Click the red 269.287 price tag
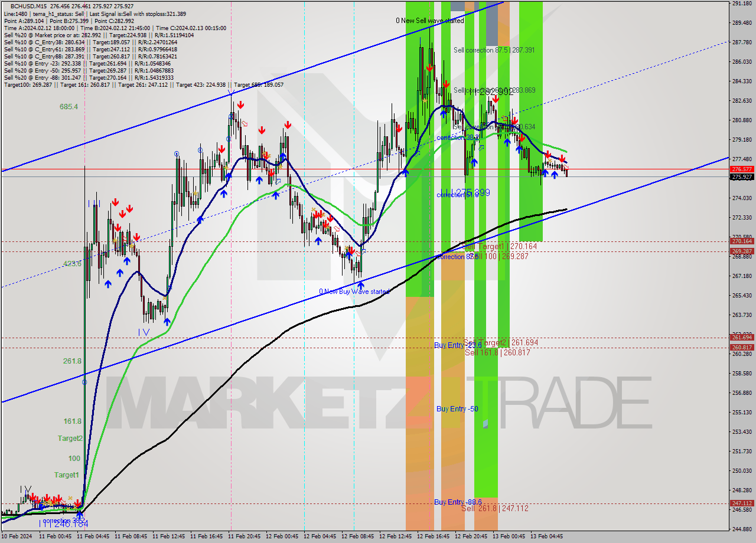This screenshot has width=756, height=543. (742, 251)
